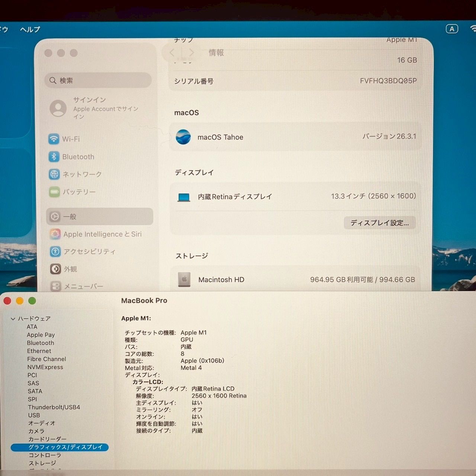Click Metal 4 support value
Viewport: 476px width, 476px height.
191,368
